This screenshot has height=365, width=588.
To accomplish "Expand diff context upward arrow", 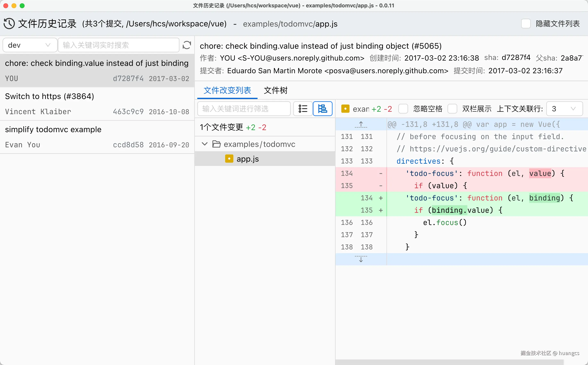I will pos(361,124).
